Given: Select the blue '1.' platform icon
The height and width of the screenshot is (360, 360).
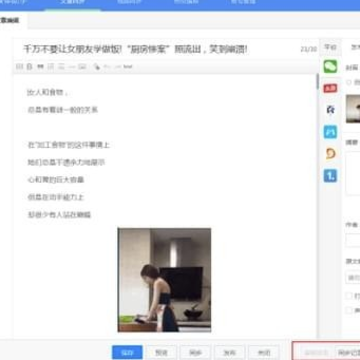Looking at the screenshot, I should coord(330,175).
